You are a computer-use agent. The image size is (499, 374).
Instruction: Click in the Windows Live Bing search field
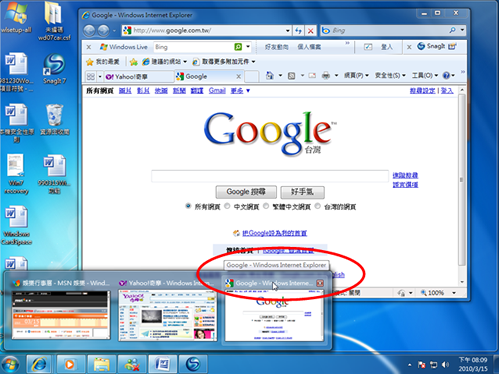tap(193, 47)
